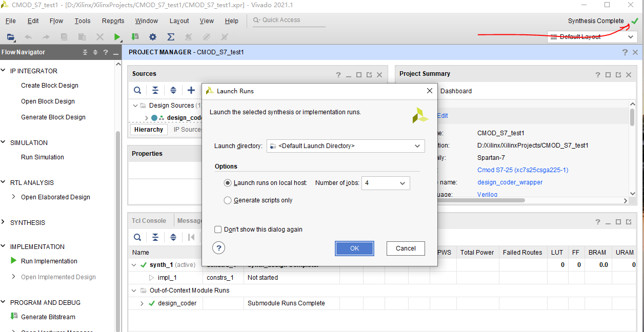This screenshot has height=332, width=644.
Task: Add sources with the plus icon
Action: coord(191,90)
